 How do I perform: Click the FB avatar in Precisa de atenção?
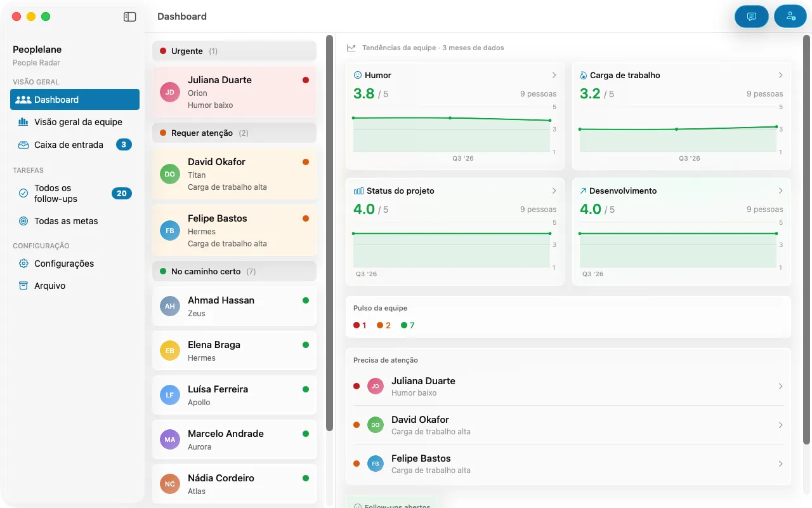point(376,464)
